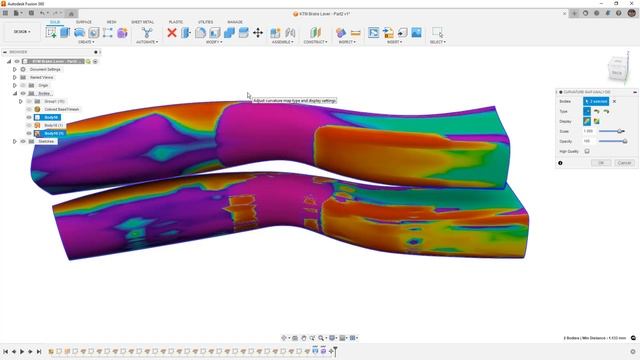Adjust the Opacity slider handle

click(x=624, y=141)
